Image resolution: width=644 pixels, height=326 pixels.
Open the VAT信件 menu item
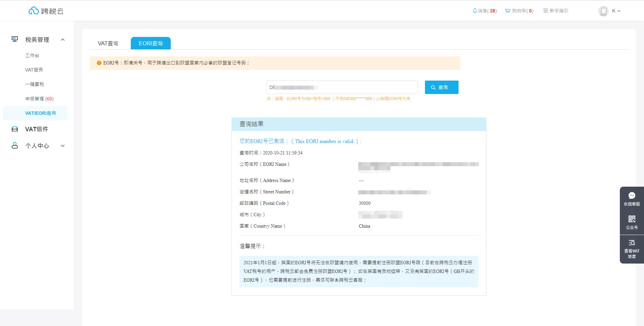37,129
